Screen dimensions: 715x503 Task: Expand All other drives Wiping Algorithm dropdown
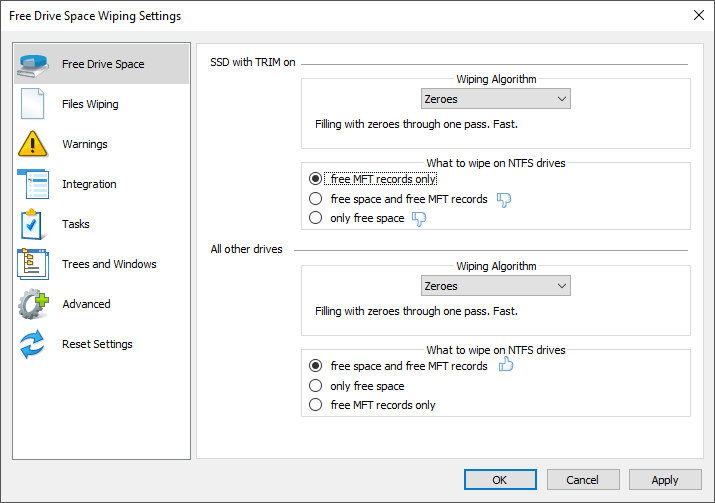coord(495,286)
